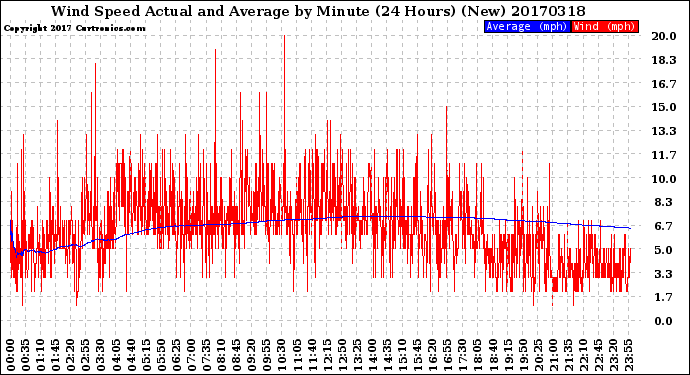Click the 20.0 y-axis label
The height and width of the screenshot is (375, 690).
coord(664,36)
